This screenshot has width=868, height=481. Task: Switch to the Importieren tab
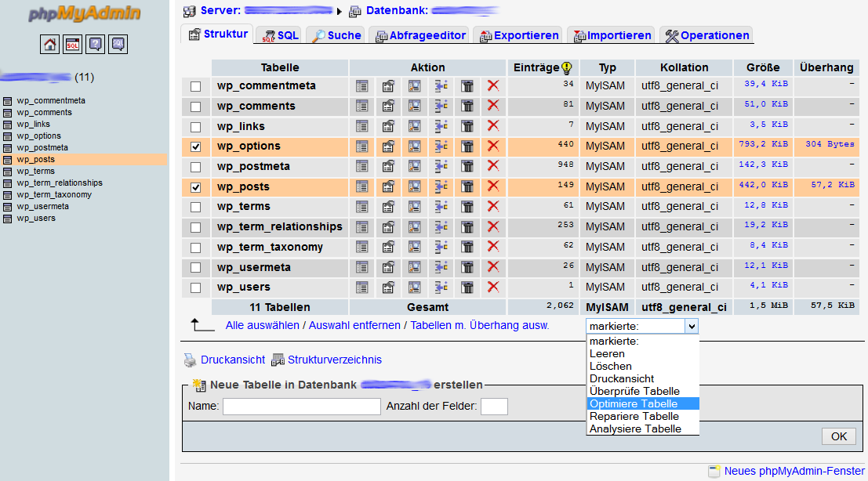(x=612, y=35)
